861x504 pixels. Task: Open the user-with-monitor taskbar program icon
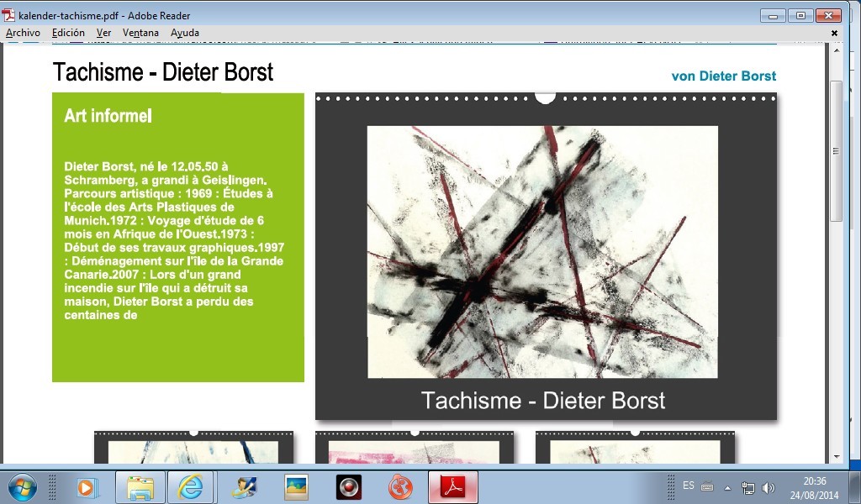[x=245, y=487]
